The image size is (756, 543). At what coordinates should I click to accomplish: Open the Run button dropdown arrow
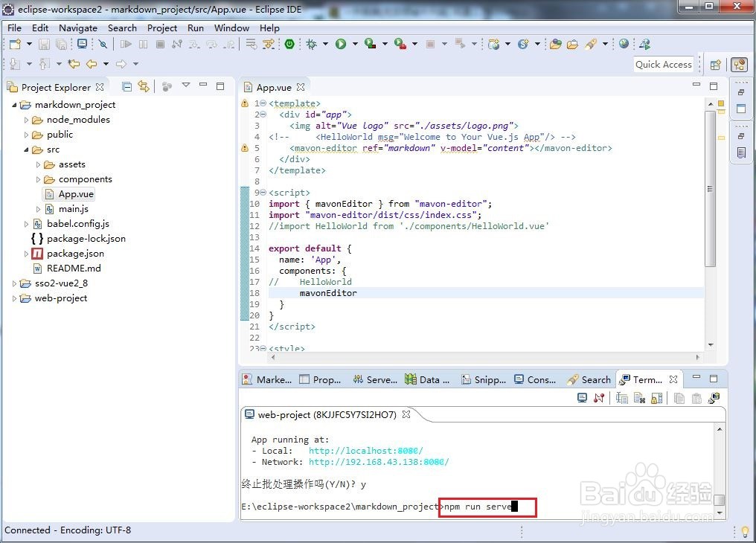[x=356, y=45]
